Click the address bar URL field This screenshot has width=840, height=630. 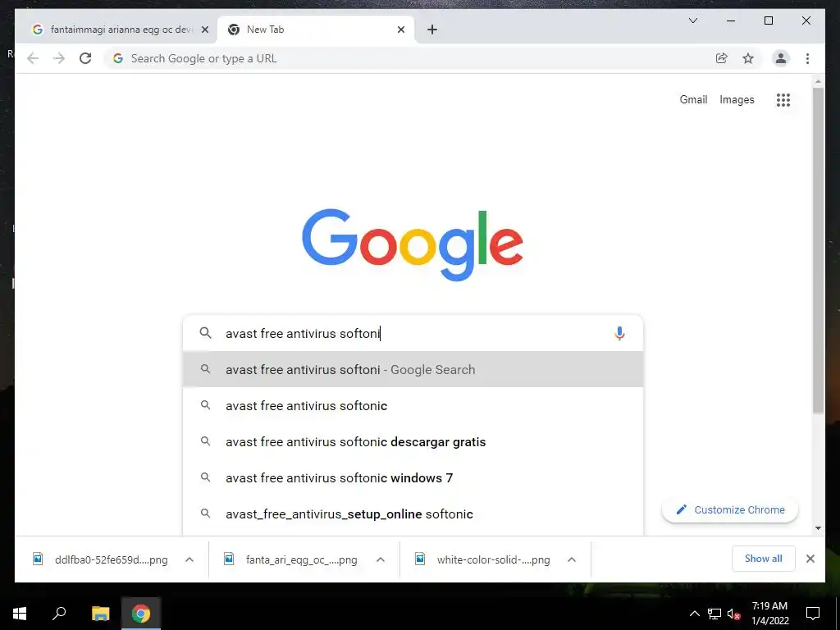[x=407, y=58]
